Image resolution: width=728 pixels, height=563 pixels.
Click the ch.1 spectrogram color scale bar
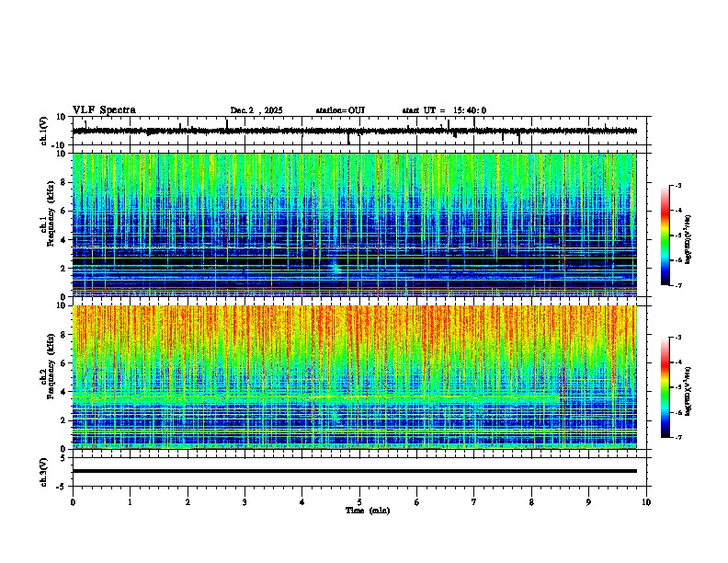[x=665, y=236]
